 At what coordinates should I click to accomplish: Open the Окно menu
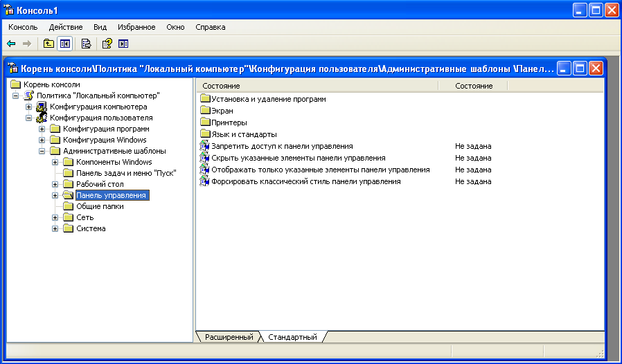[x=175, y=27]
